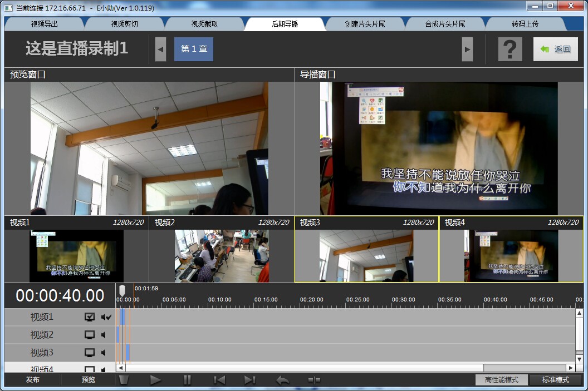Click the marker icon in bottom playback bar
This screenshot has width=588, height=391.
tap(124, 380)
